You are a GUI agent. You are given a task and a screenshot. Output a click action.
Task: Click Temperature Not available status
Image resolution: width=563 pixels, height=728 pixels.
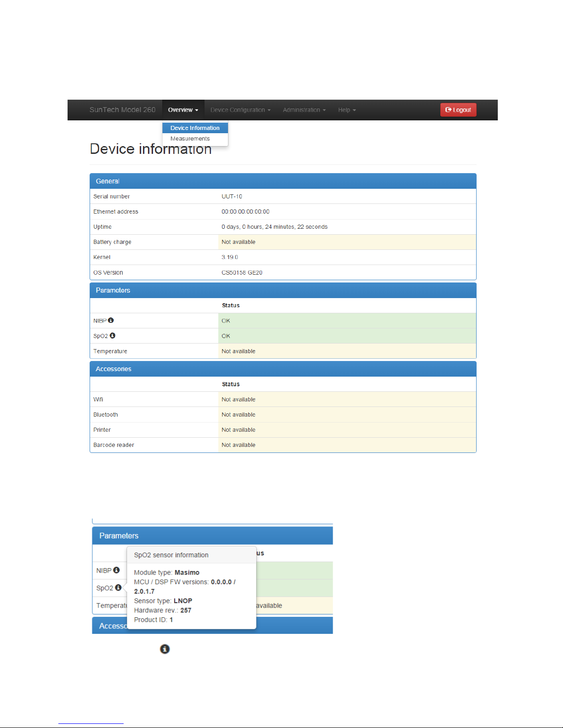click(347, 351)
